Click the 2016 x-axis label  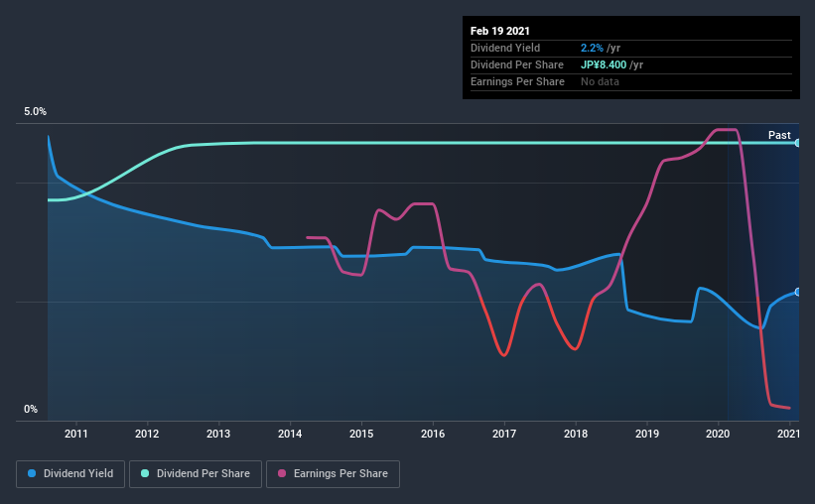(433, 434)
